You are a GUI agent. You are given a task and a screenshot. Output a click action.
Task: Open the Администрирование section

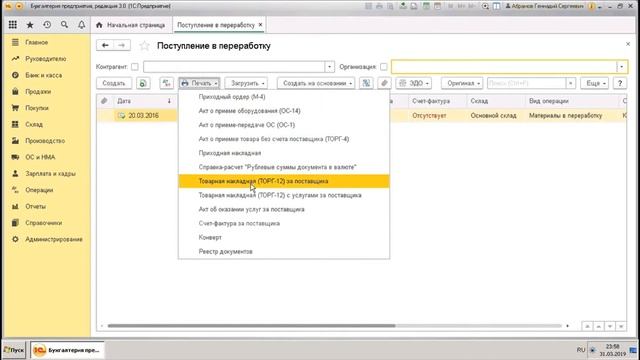click(x=53, y=239)
